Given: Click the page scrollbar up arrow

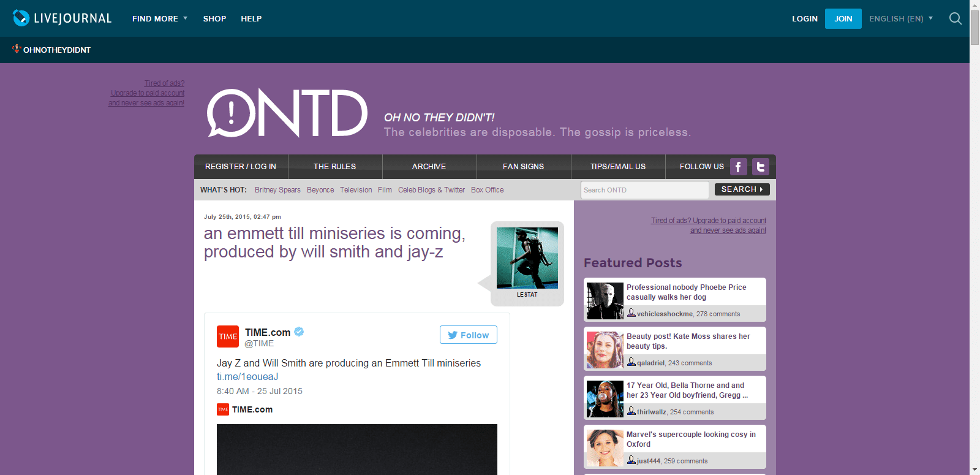Looking at the screenshot, I should click(x=974, y=5).
